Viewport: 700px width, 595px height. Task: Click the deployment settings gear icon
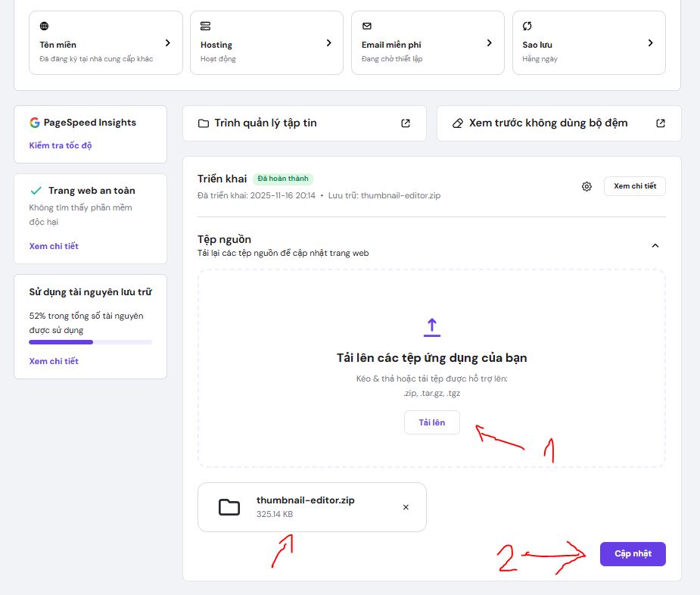tap(586, 186)
